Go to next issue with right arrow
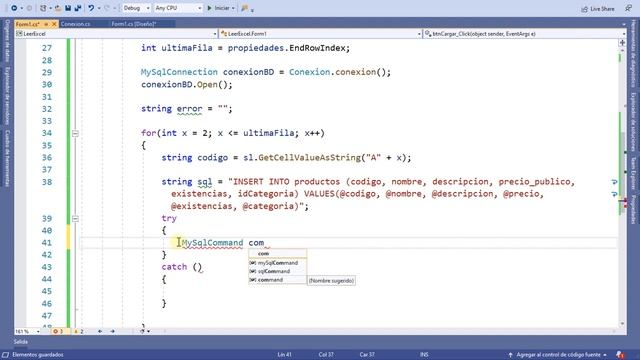The image size is (640, 360). pyautogui.click(x=113, y=331)
